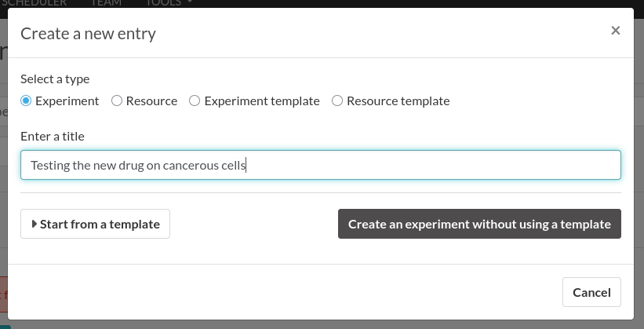Click the triangle icon beside Start from a template
This screenshot has height=329, width=644.
tap(35, 224)
